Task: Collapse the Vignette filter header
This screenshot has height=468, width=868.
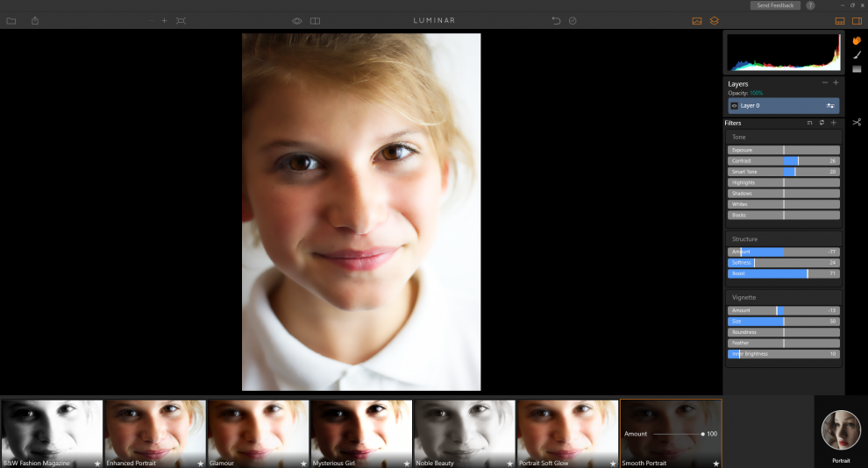Action: [x=783, y=297]
